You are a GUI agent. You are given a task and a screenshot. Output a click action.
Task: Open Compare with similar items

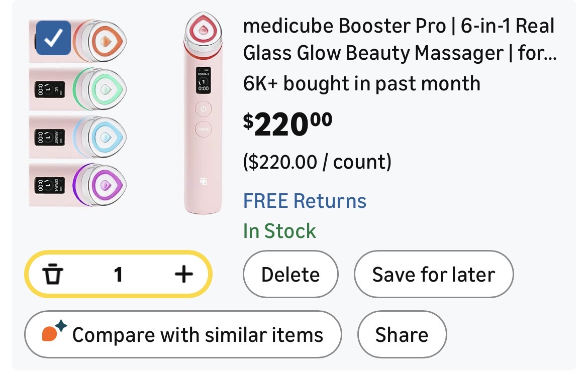183,335
